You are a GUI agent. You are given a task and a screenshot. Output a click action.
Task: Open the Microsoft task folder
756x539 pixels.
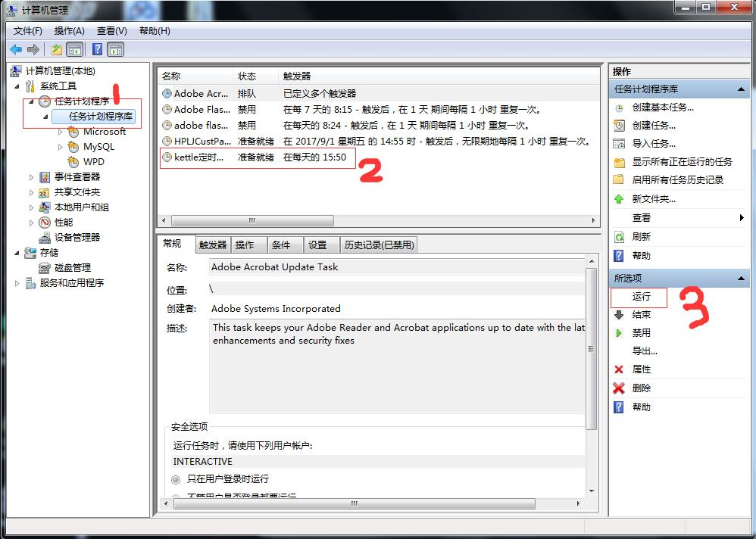pos(104,132)
